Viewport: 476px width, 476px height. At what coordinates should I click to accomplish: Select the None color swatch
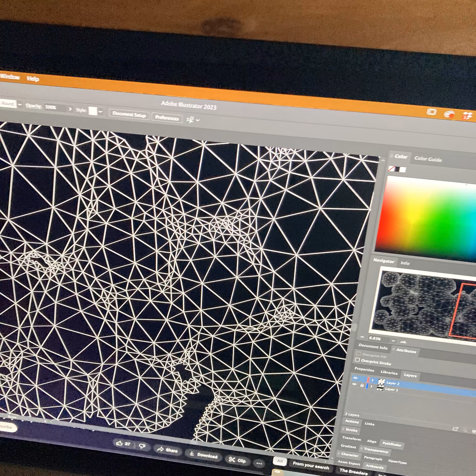click(x=391, y=169)
